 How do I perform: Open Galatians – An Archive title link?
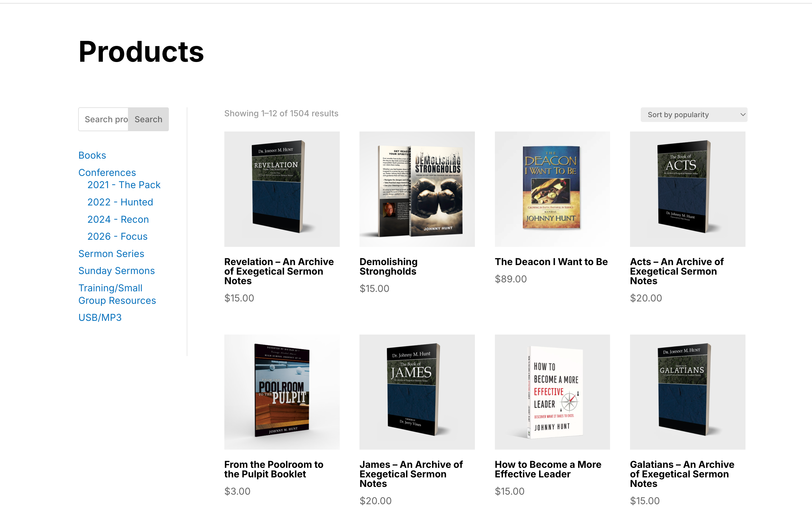click(x=682, y=474)
